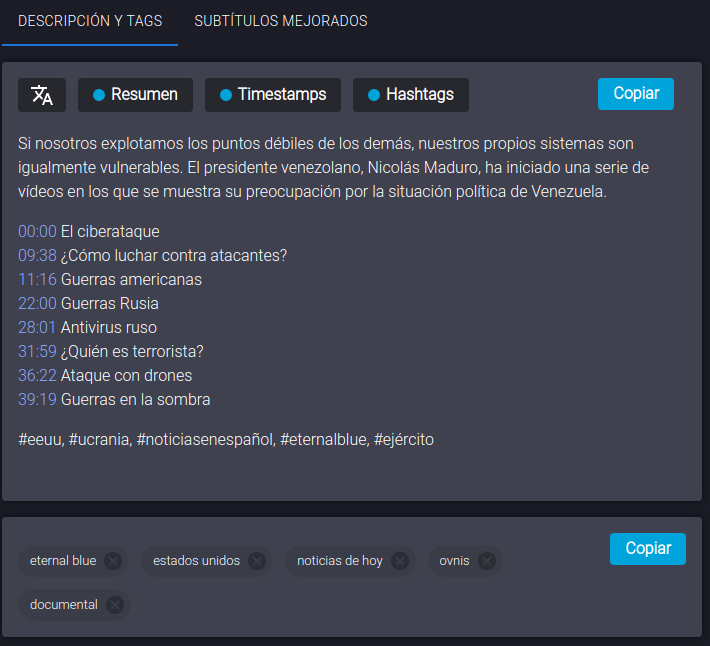Select the 'eternal blue' tag label
The height and width of the screenshot is (646, 710).
click(63, 561)
